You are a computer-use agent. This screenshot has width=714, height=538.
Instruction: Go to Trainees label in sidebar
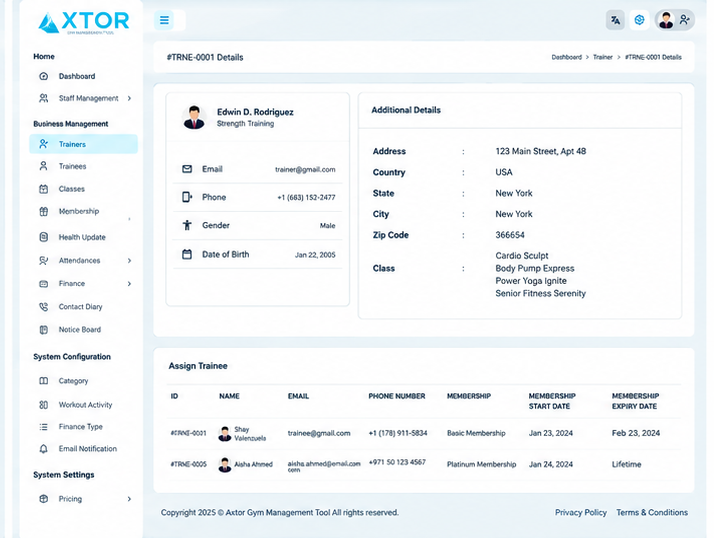coord(72,166)
